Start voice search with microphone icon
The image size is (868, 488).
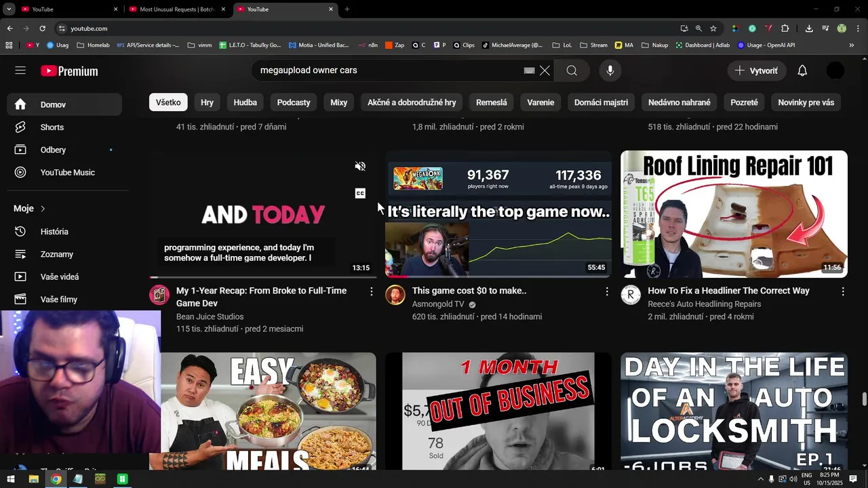tap(610, 70)
